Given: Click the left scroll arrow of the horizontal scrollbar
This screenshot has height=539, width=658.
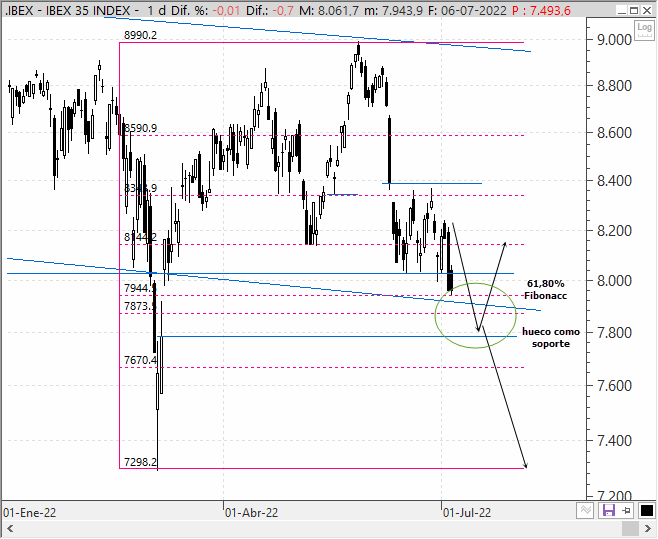Looking at the screenshot, I should pos(10,528).
